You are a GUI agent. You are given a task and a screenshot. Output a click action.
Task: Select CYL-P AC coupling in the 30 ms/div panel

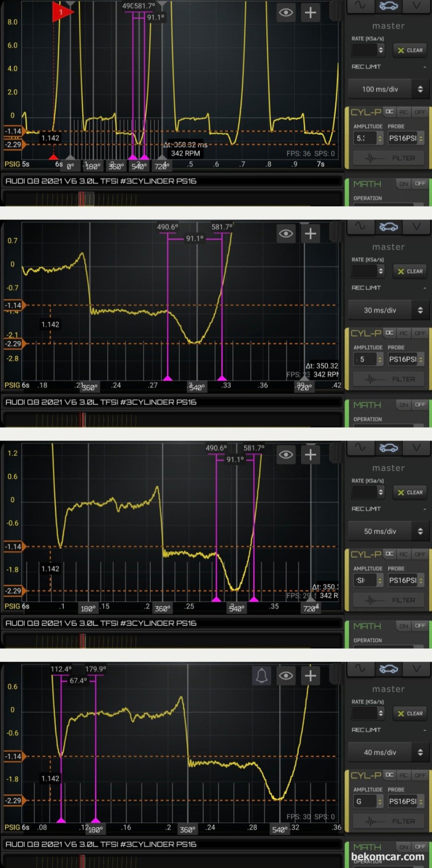coord(403,333)
